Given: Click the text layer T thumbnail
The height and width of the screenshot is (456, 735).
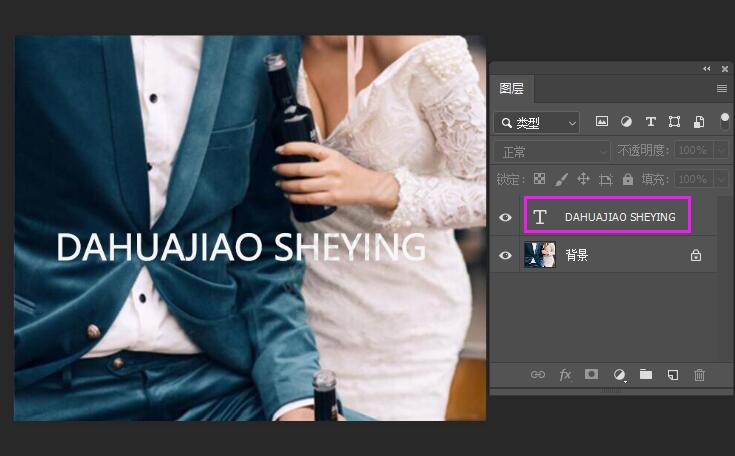Looking at the screenshot, I should click(x=540, y=217).
